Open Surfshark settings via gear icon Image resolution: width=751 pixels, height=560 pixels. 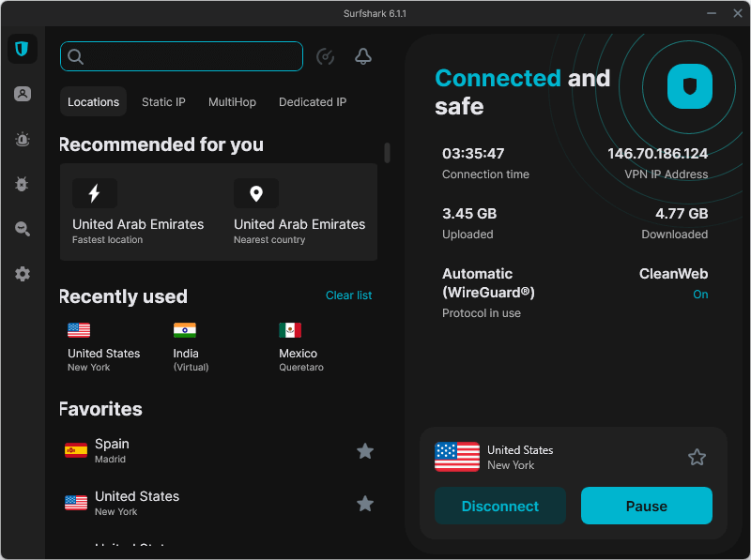tap(22, 274)
